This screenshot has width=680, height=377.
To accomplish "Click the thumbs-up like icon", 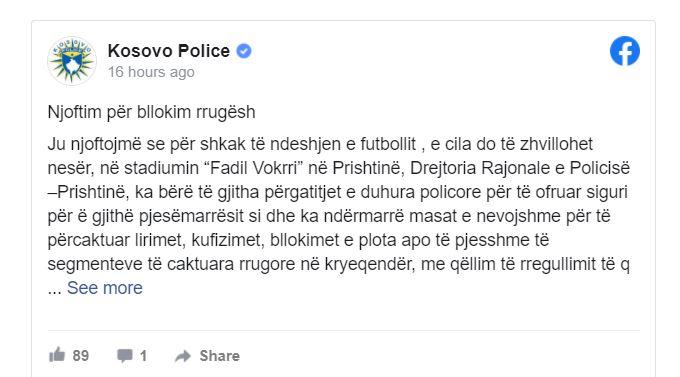I will pos(57,355).
